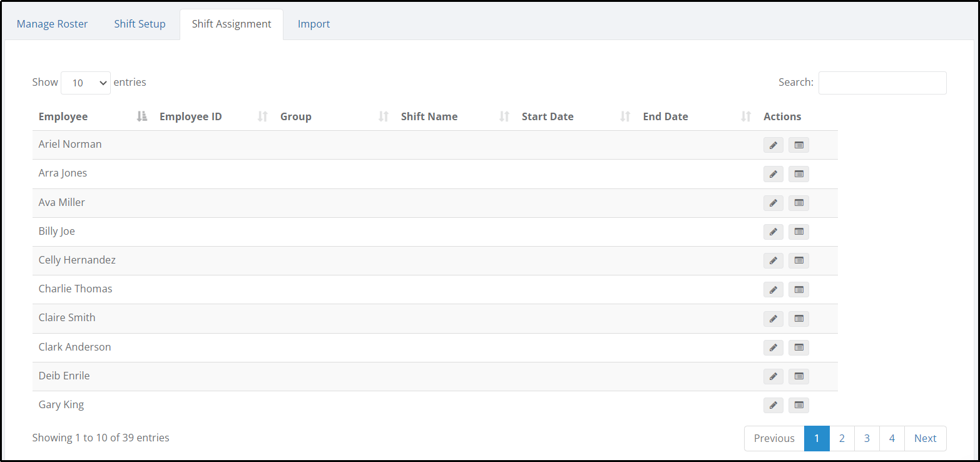Click the Next pagination button

tap(925, 438)
